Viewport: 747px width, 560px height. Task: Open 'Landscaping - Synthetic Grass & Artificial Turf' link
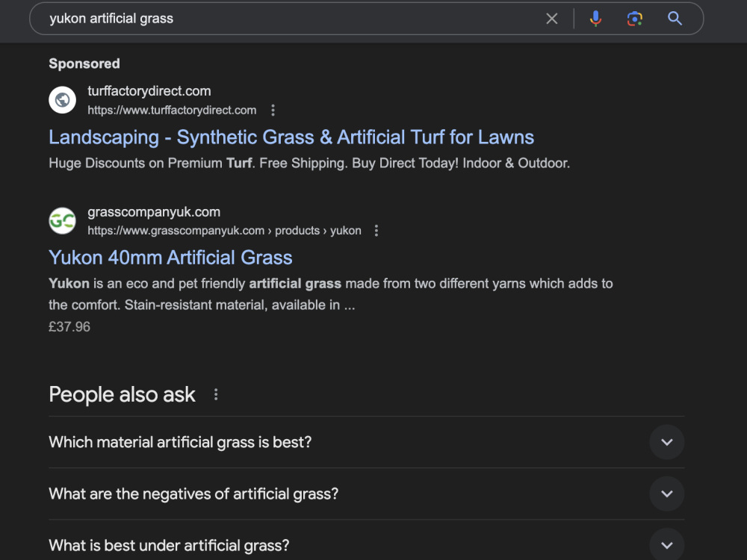tap(291, 137)
